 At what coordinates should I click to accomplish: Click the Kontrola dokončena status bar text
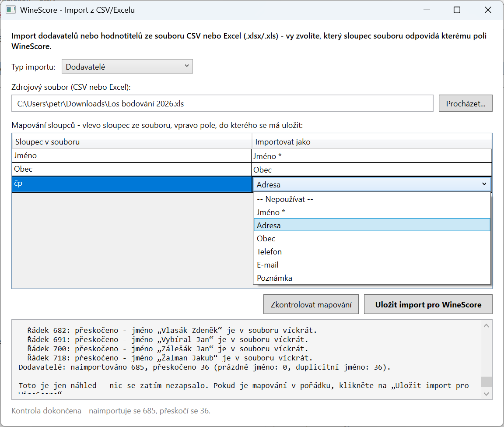pyautogui.click(x=111, y=411)
